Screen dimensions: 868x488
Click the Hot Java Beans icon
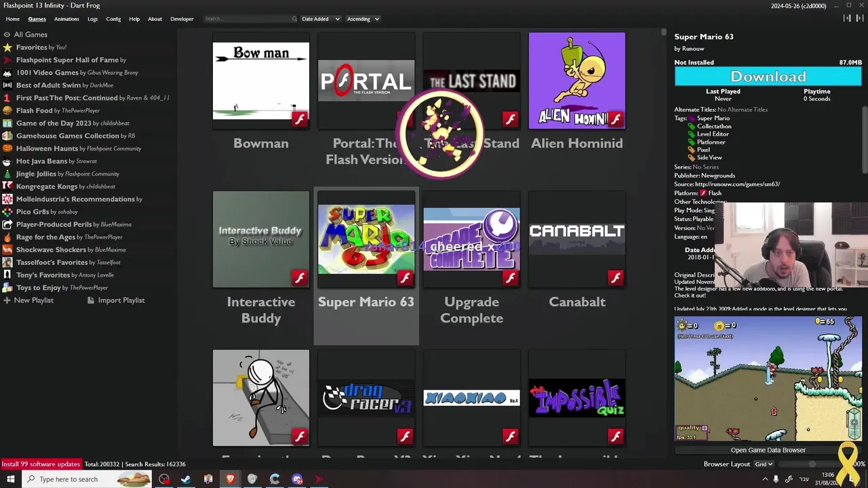pos(7,161)
